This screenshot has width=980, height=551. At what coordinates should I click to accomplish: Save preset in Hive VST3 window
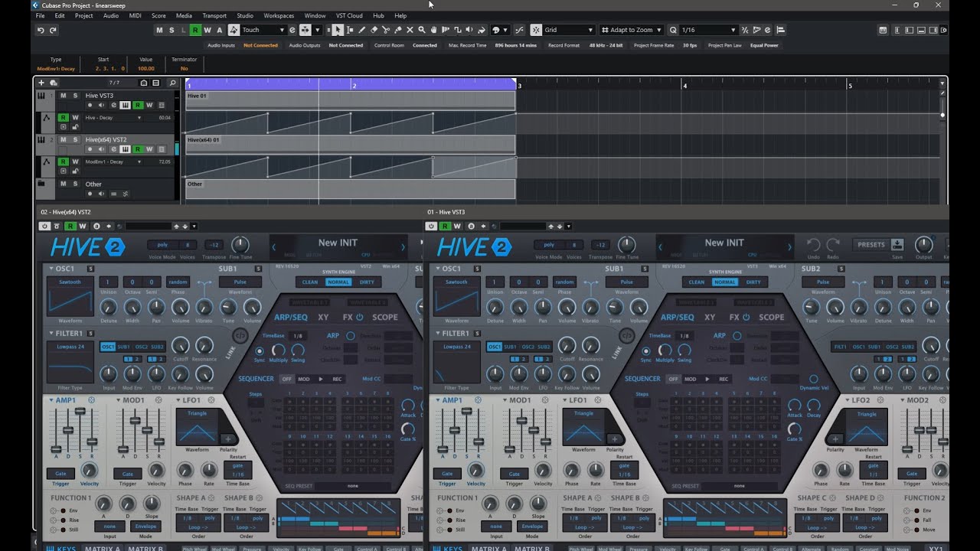coord(897,245)
